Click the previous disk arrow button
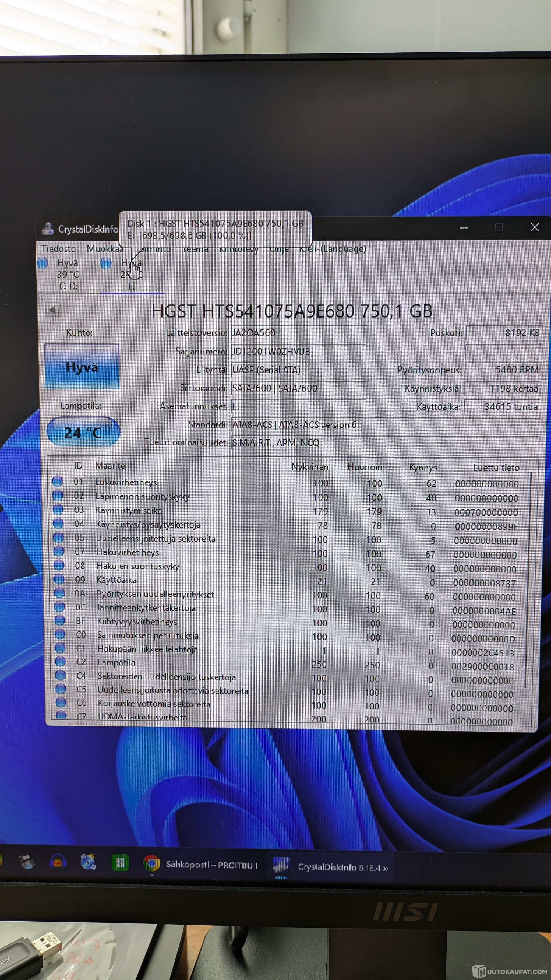 (52, 310)
